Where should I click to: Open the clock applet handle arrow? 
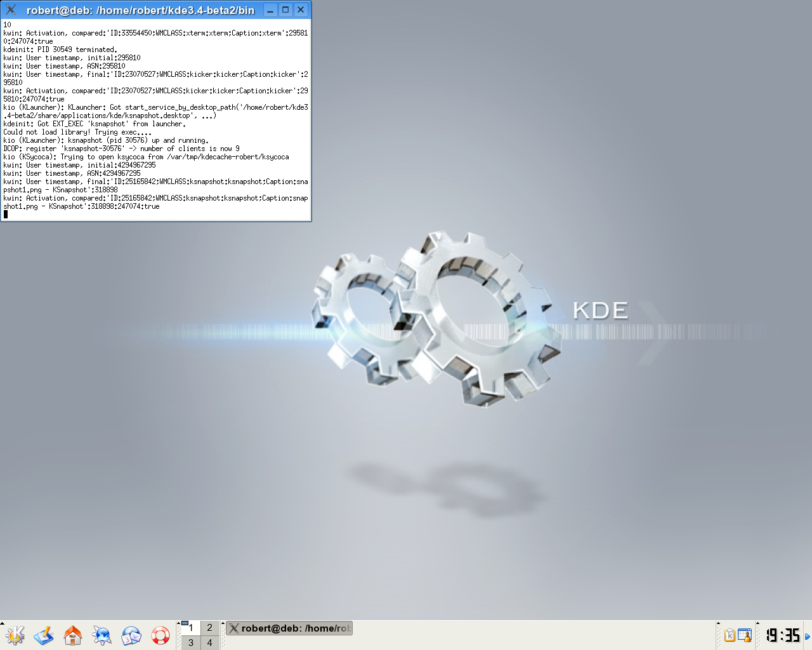pyautogui.click(x=757, y=623)
